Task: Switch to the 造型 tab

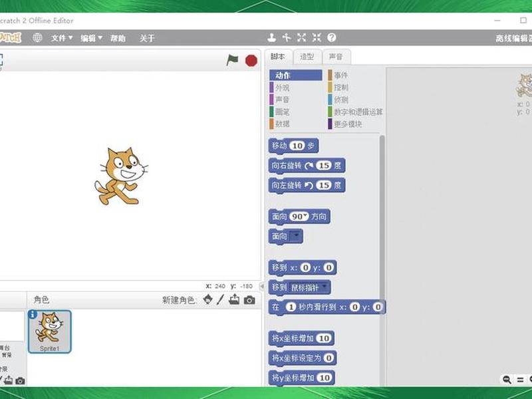Action: [307, 57]
